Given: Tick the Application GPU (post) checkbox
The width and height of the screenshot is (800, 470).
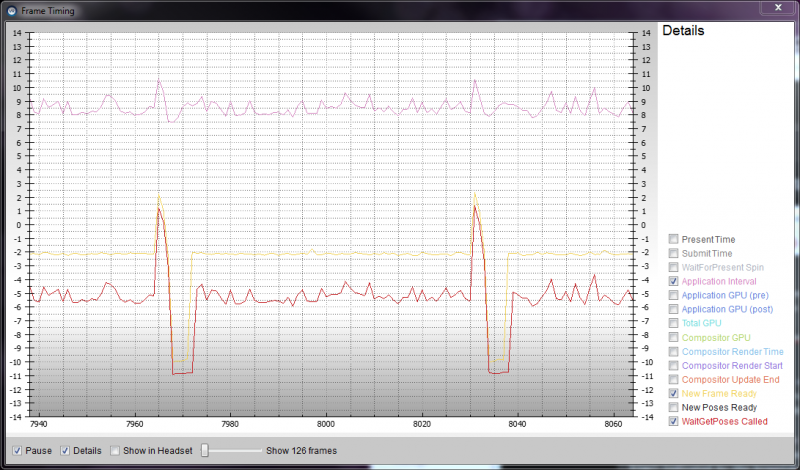Looking at the screenshot, I should (x=674, y=310).
